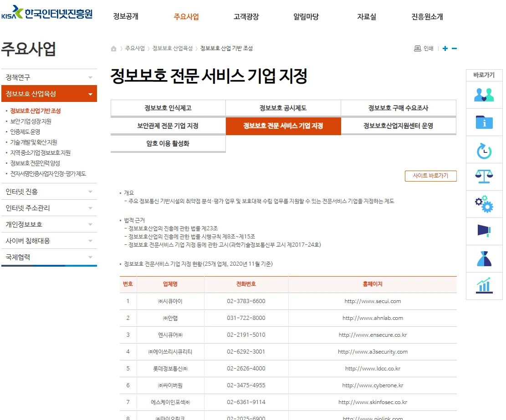Open 보안기업성장지원 sidebar item
The height and width of the screenshot is (420, 506).
tap(31, 121)
